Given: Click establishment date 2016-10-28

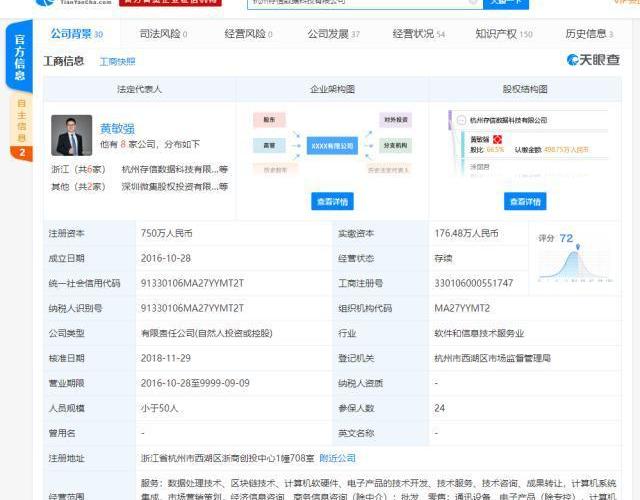Looking at the screenshot, I should (166, 258).
